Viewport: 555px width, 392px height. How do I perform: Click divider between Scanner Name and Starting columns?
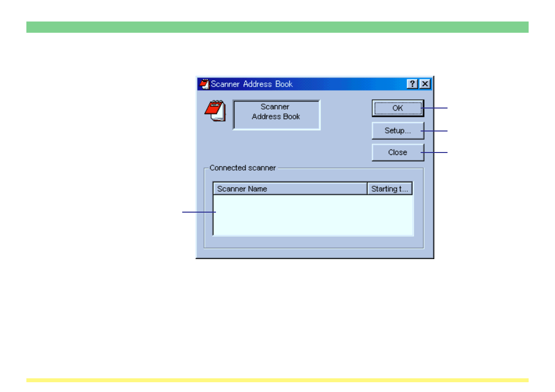click(x=367, y=189)
